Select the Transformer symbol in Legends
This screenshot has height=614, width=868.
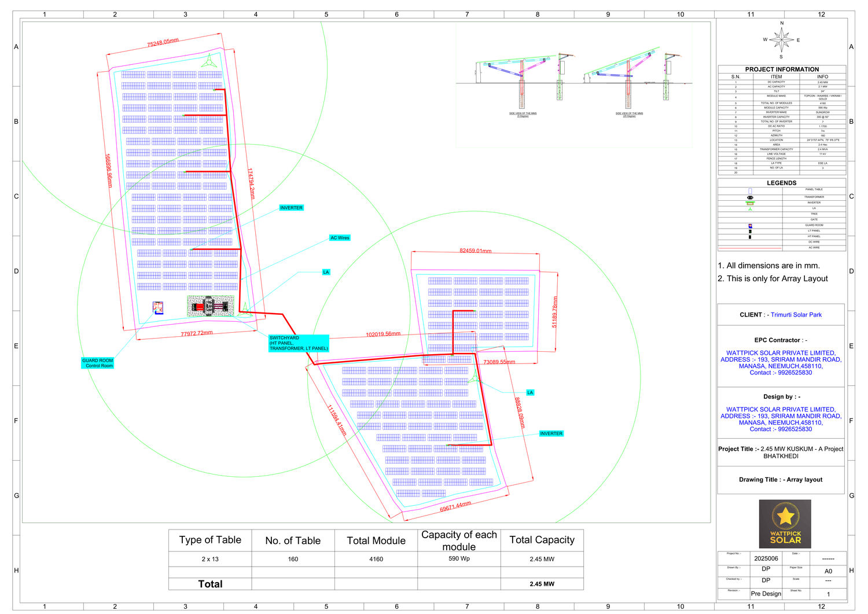[750, 197]
